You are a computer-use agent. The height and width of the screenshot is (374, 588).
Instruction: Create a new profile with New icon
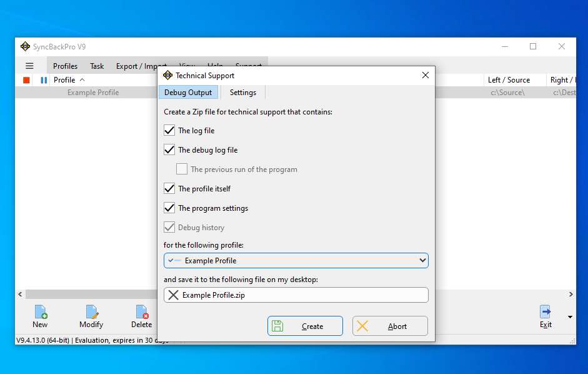pos(40,317)
